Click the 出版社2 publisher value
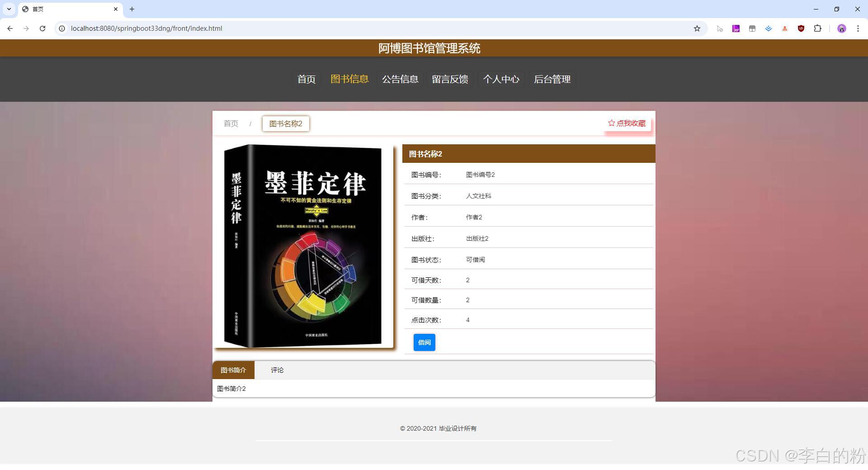The height and width of the screenshot is (470, 868). click(477, 238)
